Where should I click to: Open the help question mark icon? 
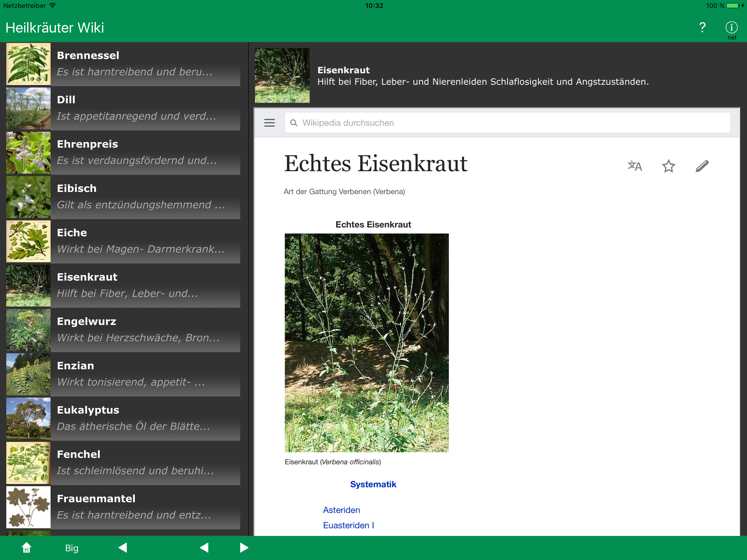tap(702, 27)
